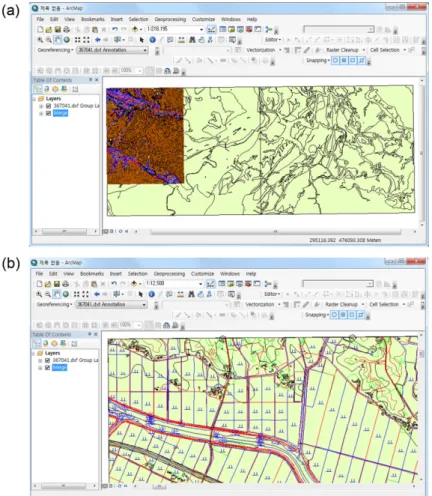Uncheck Merge layer checkbox in window (b)

click(47, 368)
